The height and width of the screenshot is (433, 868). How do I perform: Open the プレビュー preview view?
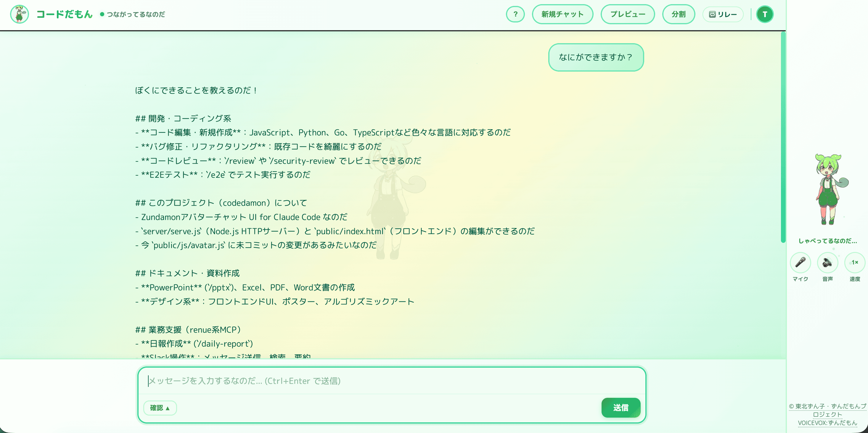pos(628,14)
